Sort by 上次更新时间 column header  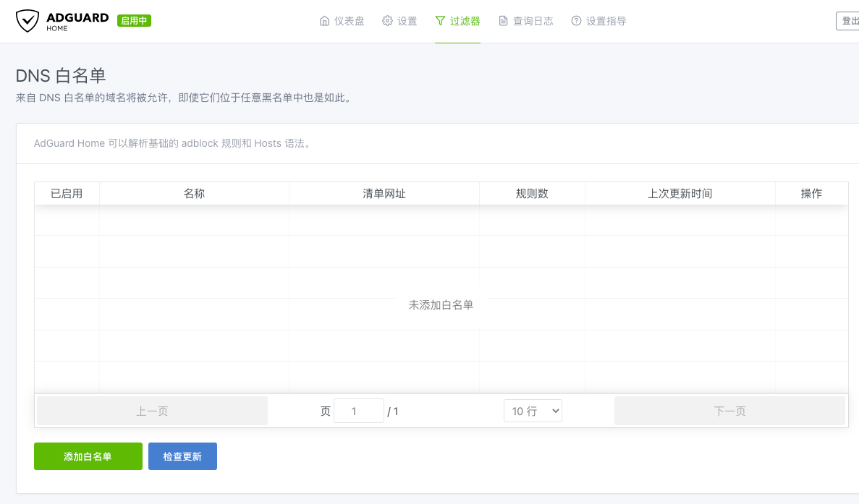click(680, 194)
